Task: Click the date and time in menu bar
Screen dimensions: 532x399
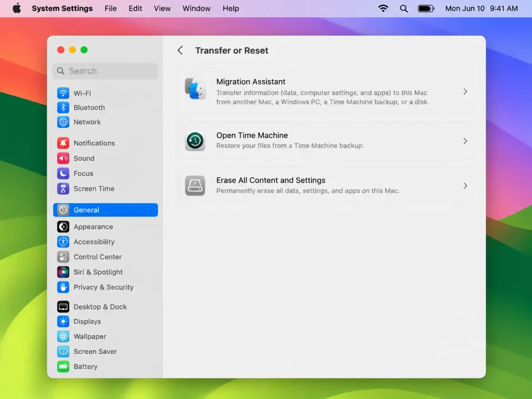Action: click(482, 8)
